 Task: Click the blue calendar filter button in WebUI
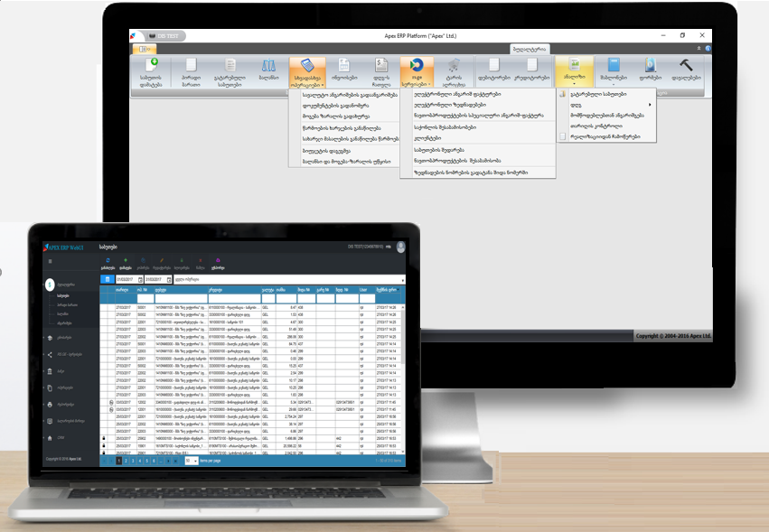pos(108,279)
